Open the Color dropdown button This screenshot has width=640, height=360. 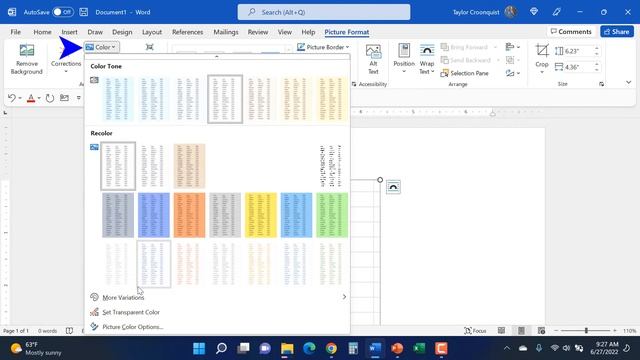tap(102, 47)
